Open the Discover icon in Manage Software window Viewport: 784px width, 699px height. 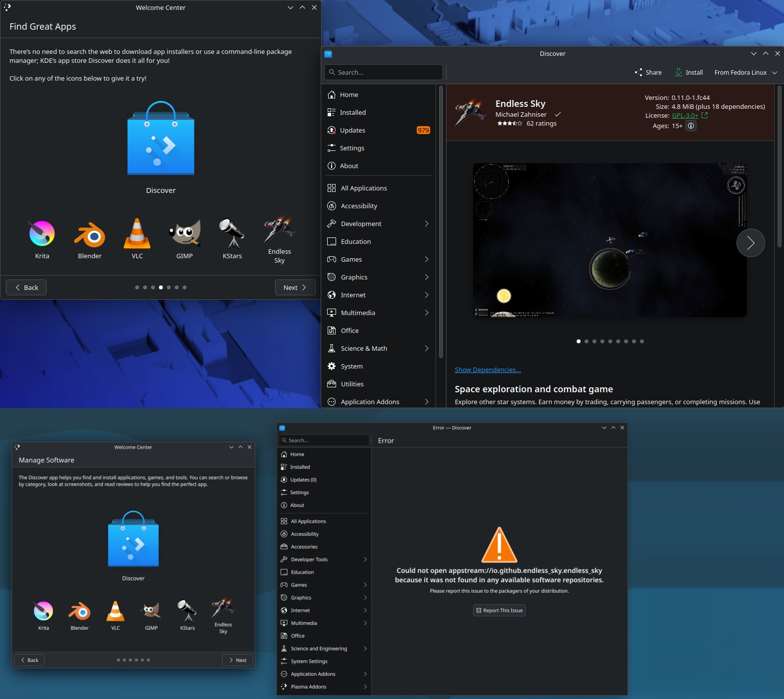coord(133,539)
